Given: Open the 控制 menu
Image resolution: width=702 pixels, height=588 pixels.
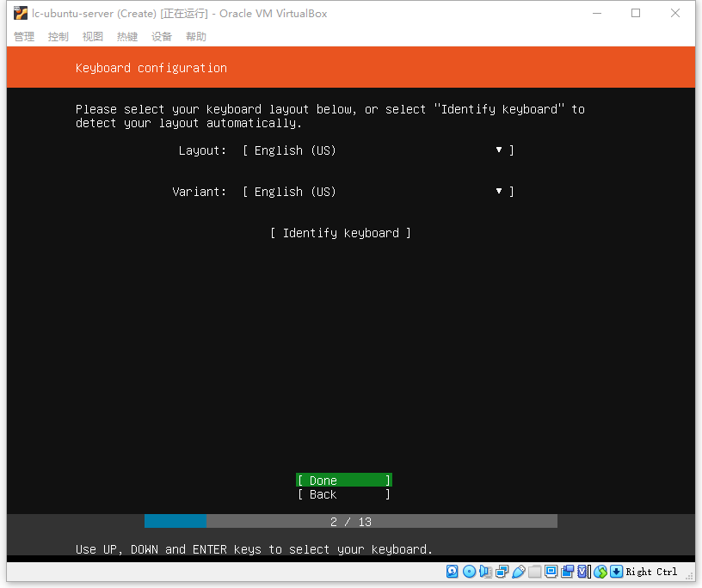Looking at the screenshot, I should 58,37.
